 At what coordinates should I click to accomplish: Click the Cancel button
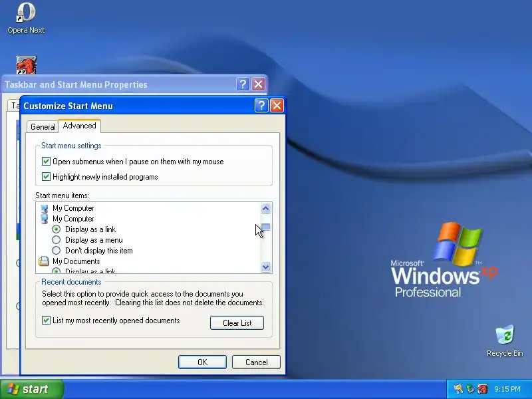point(256,362)
